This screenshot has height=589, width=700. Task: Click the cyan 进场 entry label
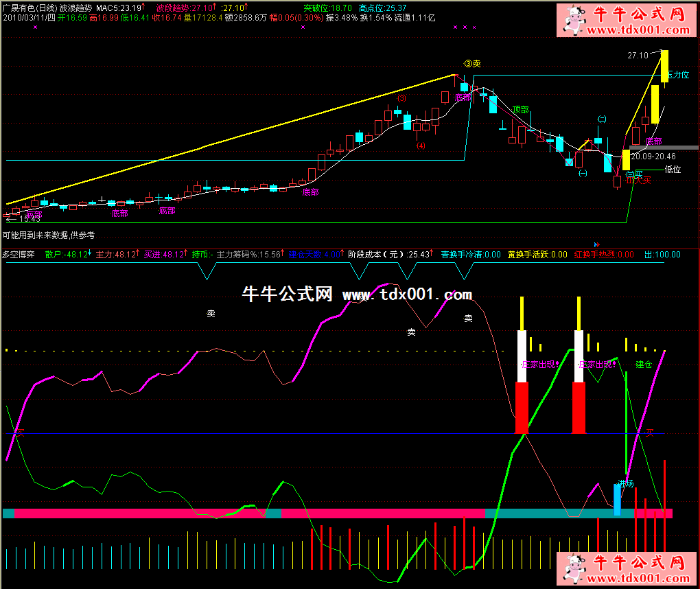[x=626, y=483]
